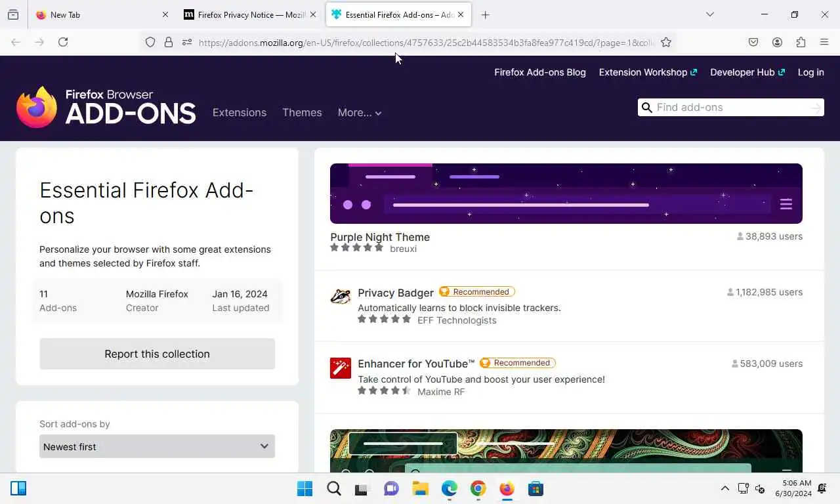Open the Widgets panel on the taskbar
840x504 pixels.
coord(18,488)
